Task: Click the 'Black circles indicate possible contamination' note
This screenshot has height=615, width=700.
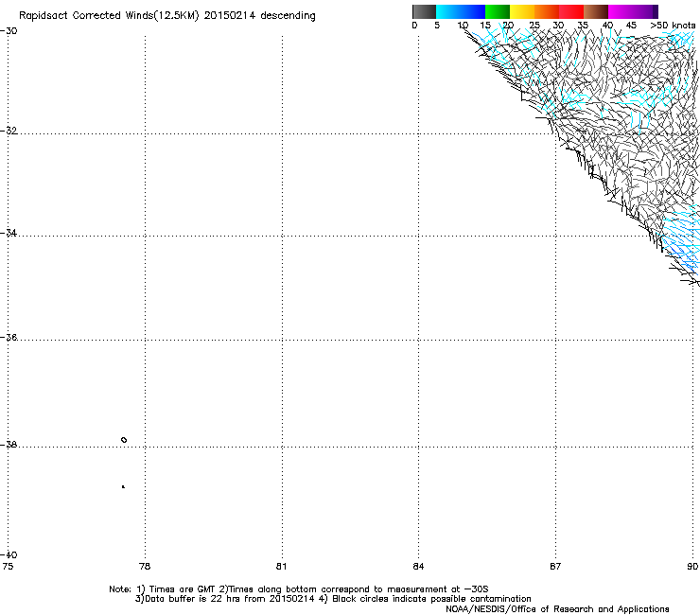Action: (x=431, y=599)
